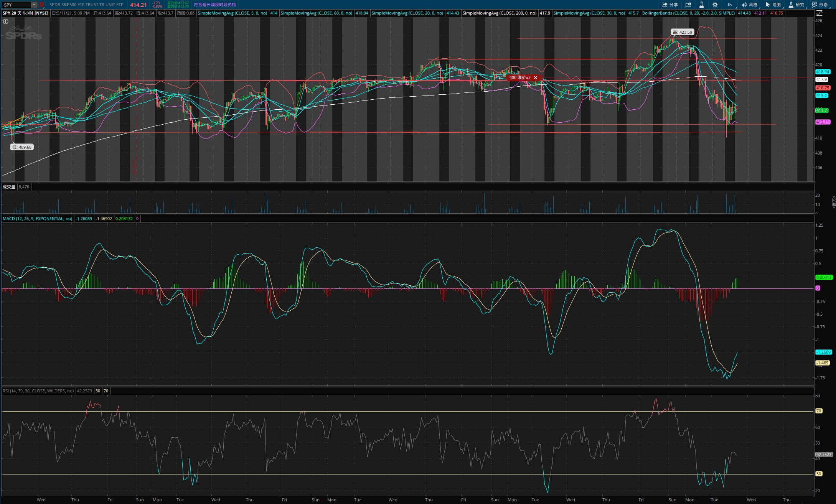Viewport: 836px width, 504px height.
Task: Click the MACD 0.20813 histogram value tag
Action: pos(824,277)
